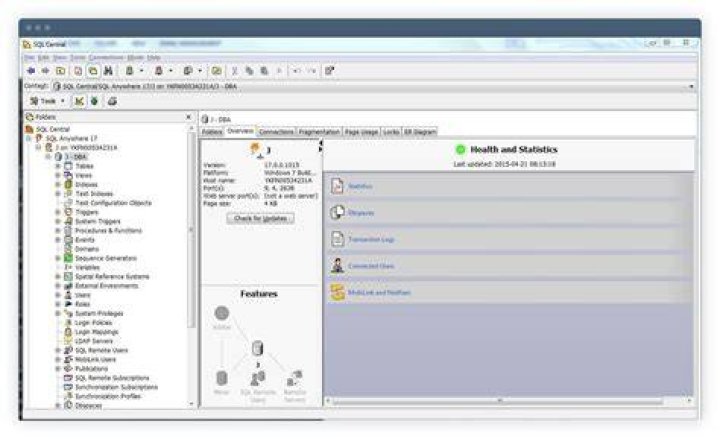The width and height of the screenshot is (720, 439).
Task: Click the Forward arrow toolbar icon
Action: pyautogui.click(x=45, y=71)
